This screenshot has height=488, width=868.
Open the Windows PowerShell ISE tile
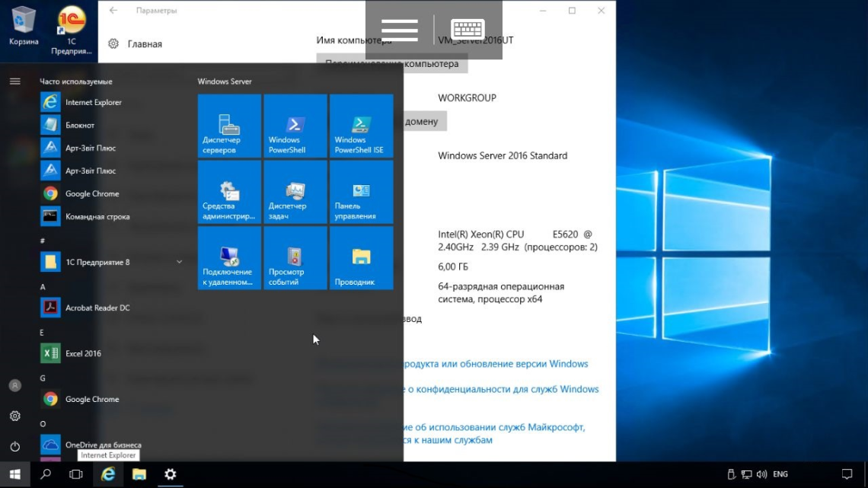click(361, 126)
